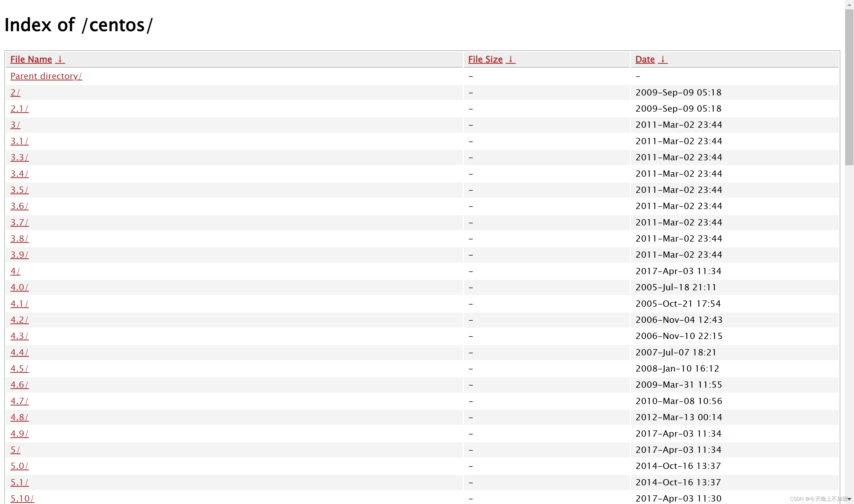
Task: Click the File Name sort arrow
Action: (60, 59)
